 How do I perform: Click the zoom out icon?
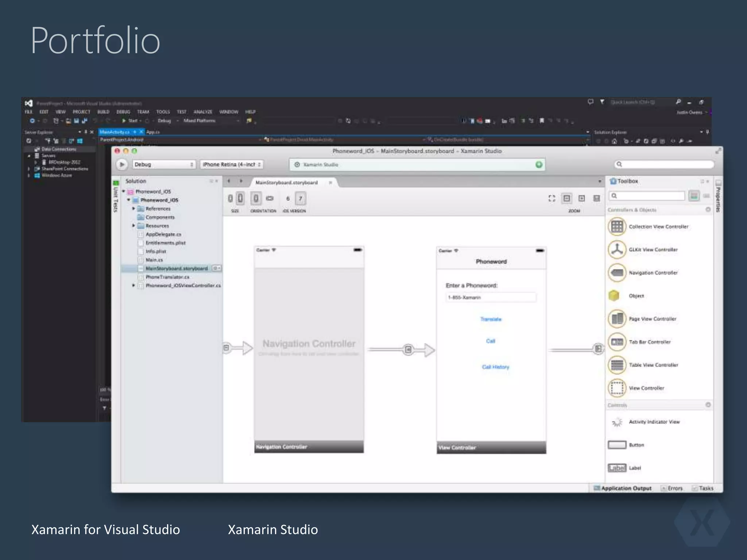(567, 198)
